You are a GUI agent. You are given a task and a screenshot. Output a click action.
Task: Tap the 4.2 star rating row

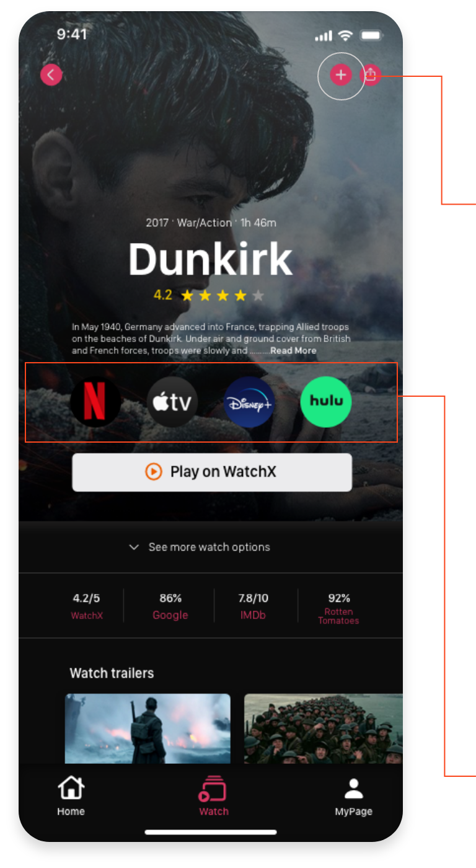[x=209, y=295]
